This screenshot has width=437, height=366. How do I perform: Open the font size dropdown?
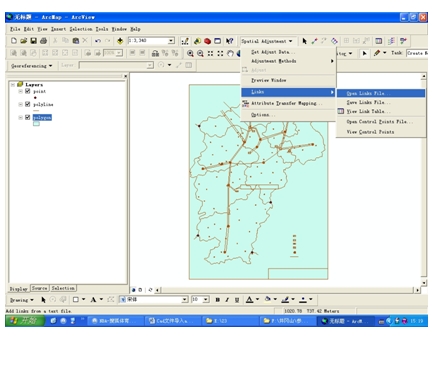click(206, 300)
